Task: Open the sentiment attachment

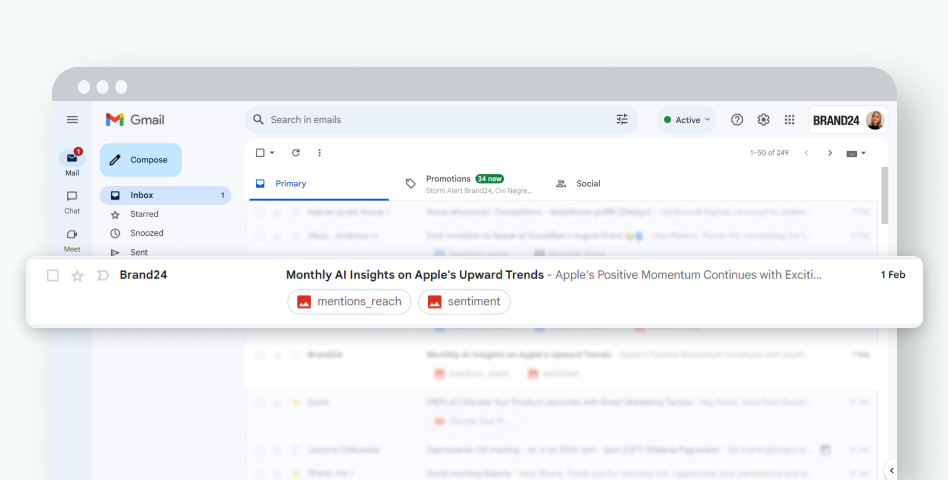Action: (464, 302)
